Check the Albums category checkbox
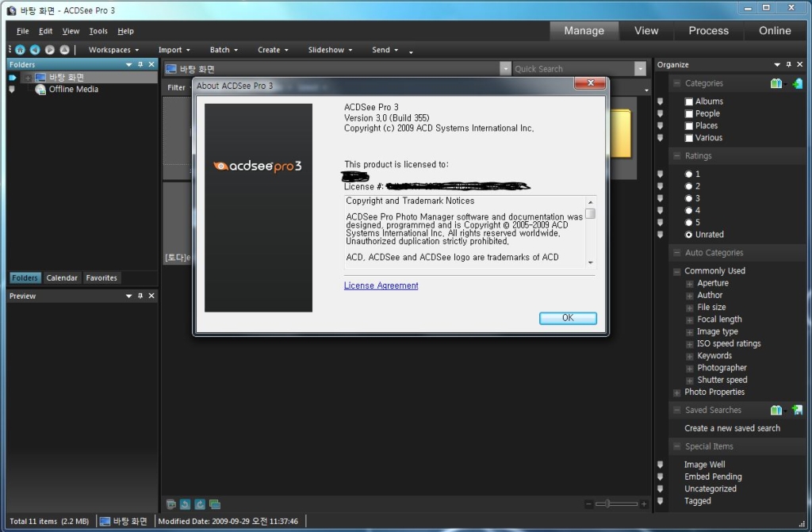This screenshot has height=532, width=812. [x=689, y=101]
